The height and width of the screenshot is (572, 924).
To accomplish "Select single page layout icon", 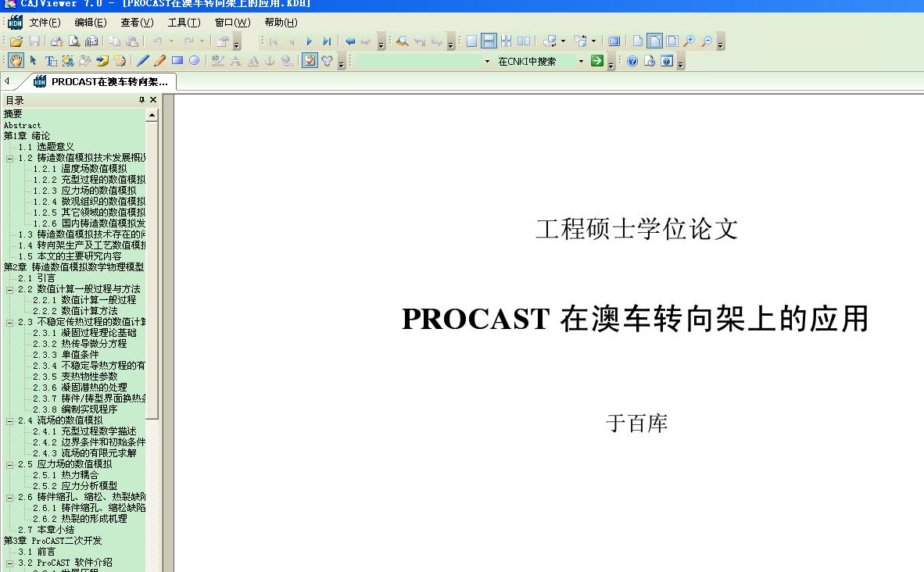I will point(471,41).
